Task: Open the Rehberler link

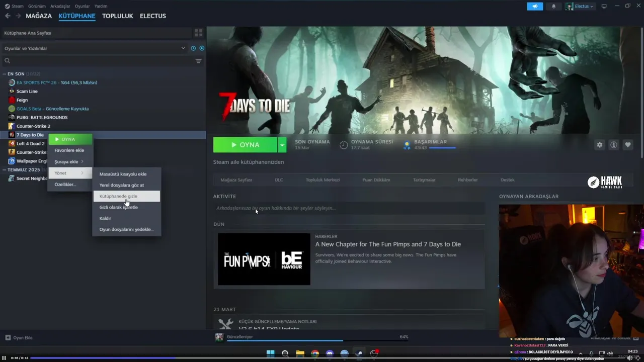Action: (467, 180)
